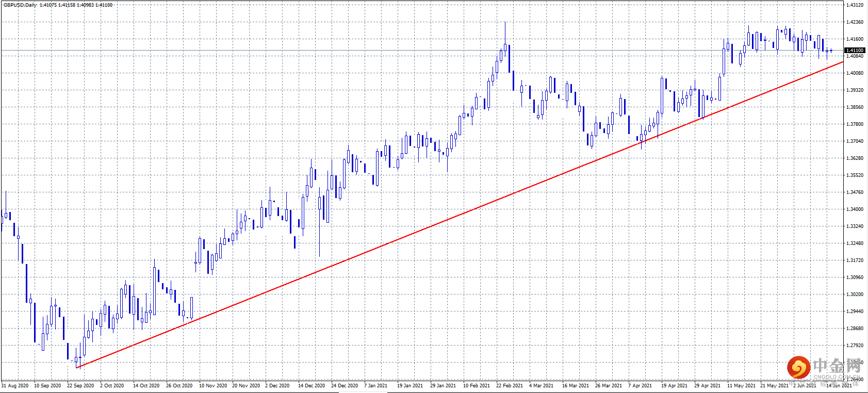Select the 1.30200 price level label

855,294
